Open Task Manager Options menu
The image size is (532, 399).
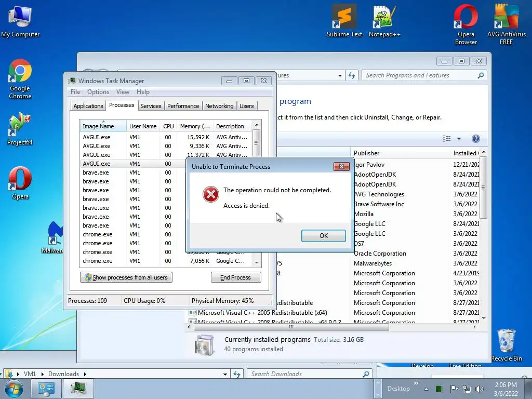(x=98, y=92)
